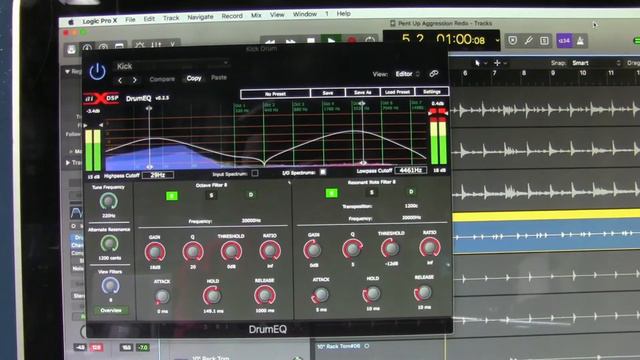This screenshot has height=360, width=640.
Task: Click Octave Filter GAIN knob showing 18dB
Action: [x=155, y=252]
